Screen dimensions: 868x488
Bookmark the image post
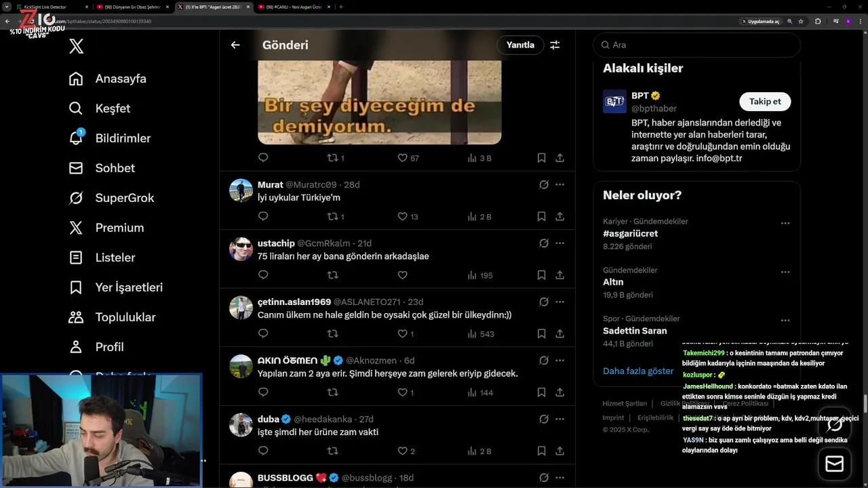tap(541, 158)
